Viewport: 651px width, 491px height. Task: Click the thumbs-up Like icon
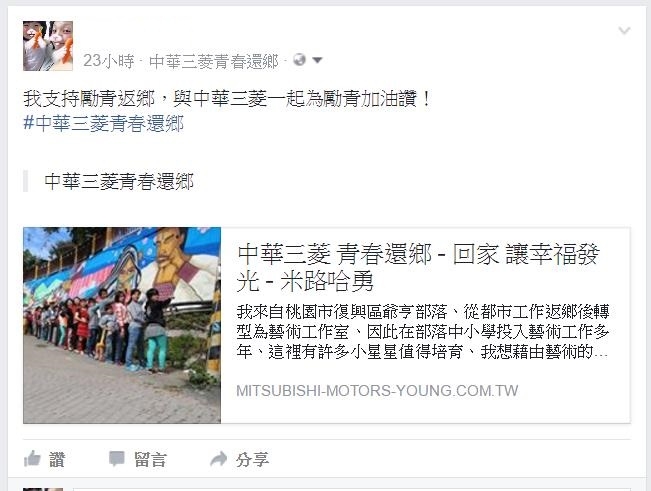click(32, 459)
